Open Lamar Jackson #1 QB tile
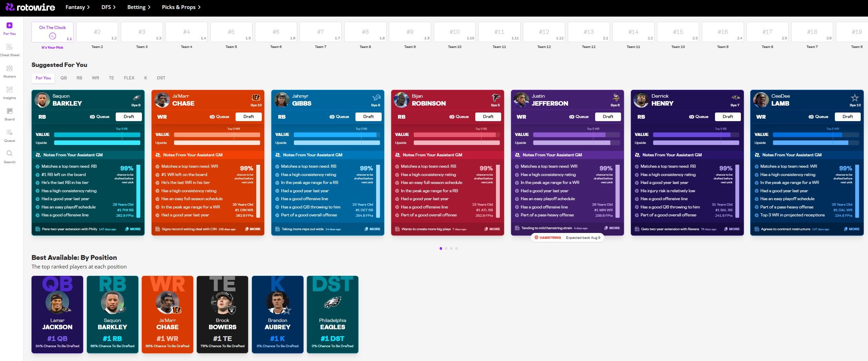The width and height of the screenshot is (868, 361). pyautogui.click(x=57, y=314)
